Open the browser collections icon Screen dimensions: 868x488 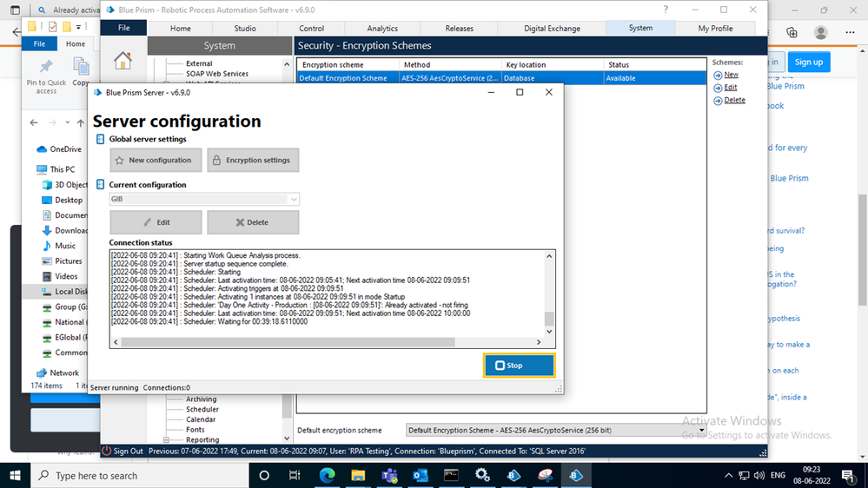click(792, 33)
